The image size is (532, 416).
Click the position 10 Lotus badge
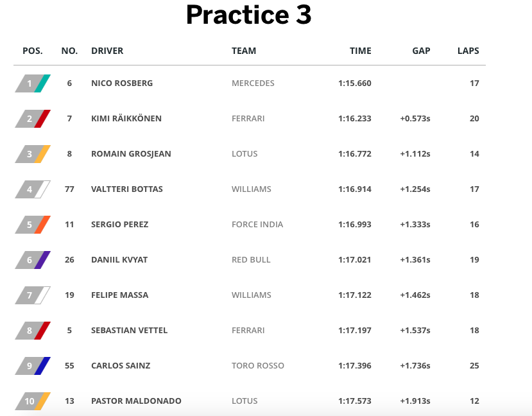(x=33, y=401)
